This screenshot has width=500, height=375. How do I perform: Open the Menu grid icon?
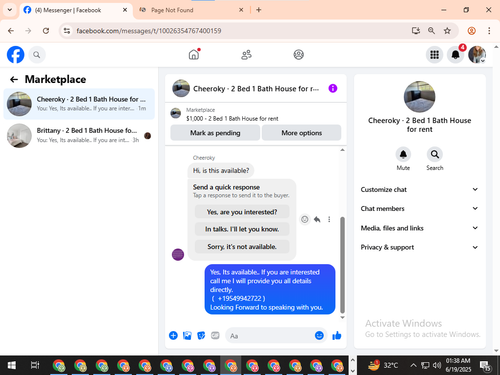click(434, 55)
